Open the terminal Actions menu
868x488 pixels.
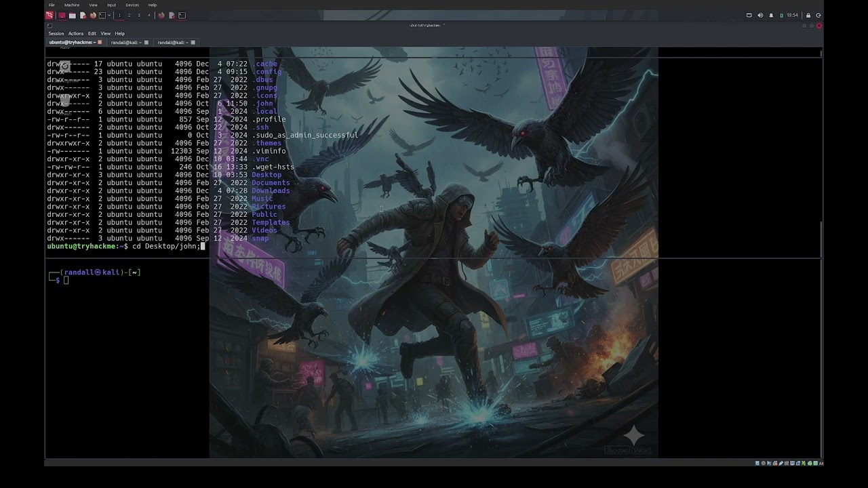[x=76, y=33]
